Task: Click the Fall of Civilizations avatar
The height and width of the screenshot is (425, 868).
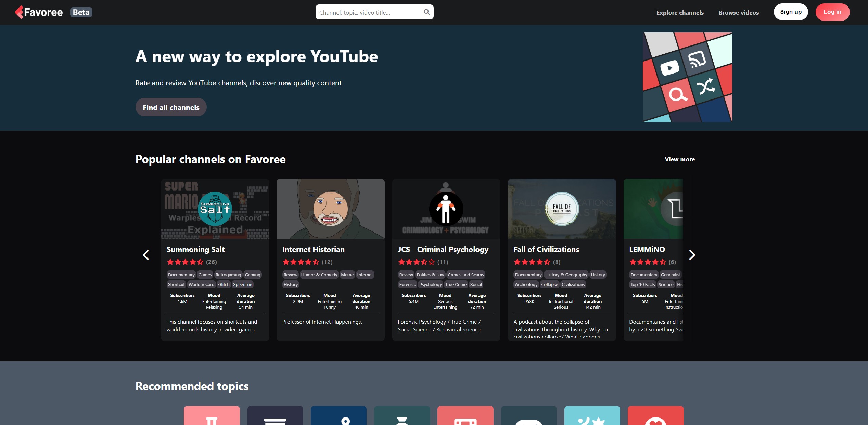Action: click(x=562, y=209)
